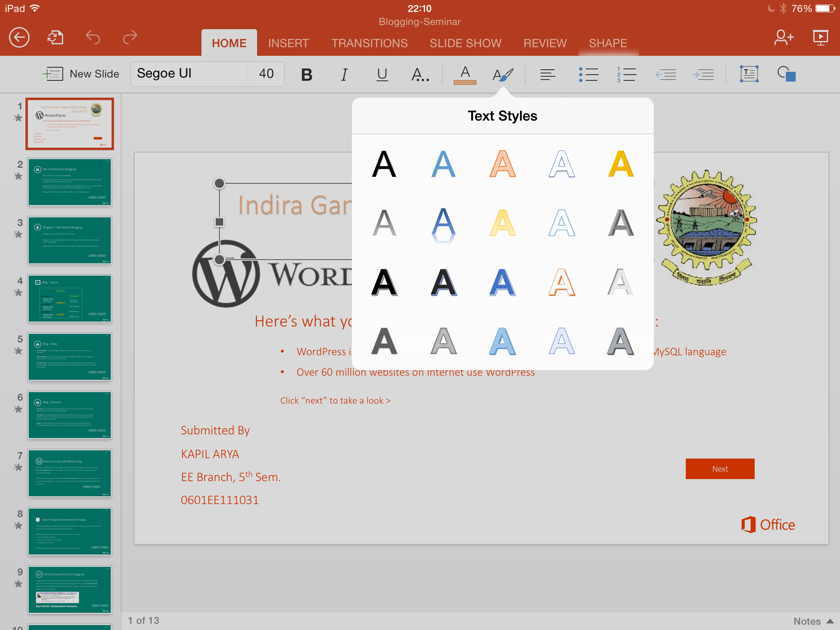The width and height of the screenshot is (840, 630).
Task: Click the undo arrow icon
Action: tap(93, 38)
